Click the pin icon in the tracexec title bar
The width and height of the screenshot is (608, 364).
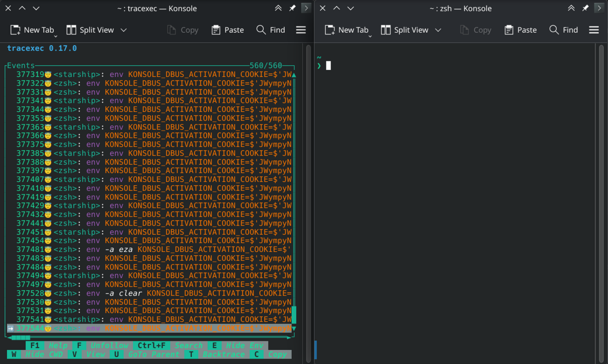292,8
